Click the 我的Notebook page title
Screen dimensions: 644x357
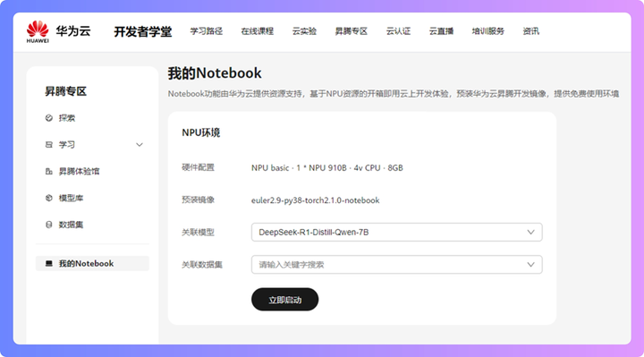point(215,73)
